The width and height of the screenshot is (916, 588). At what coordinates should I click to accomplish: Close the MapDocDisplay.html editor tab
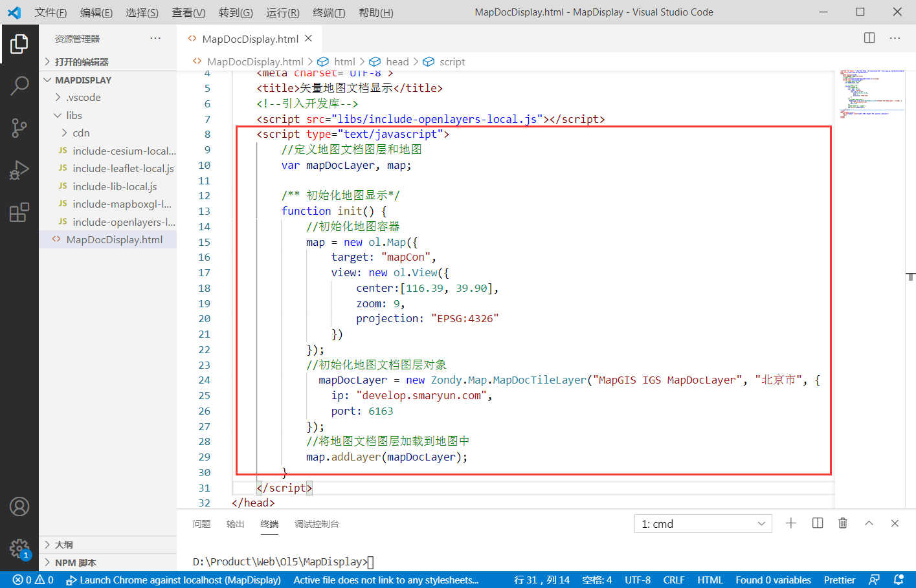pos(309,39)
